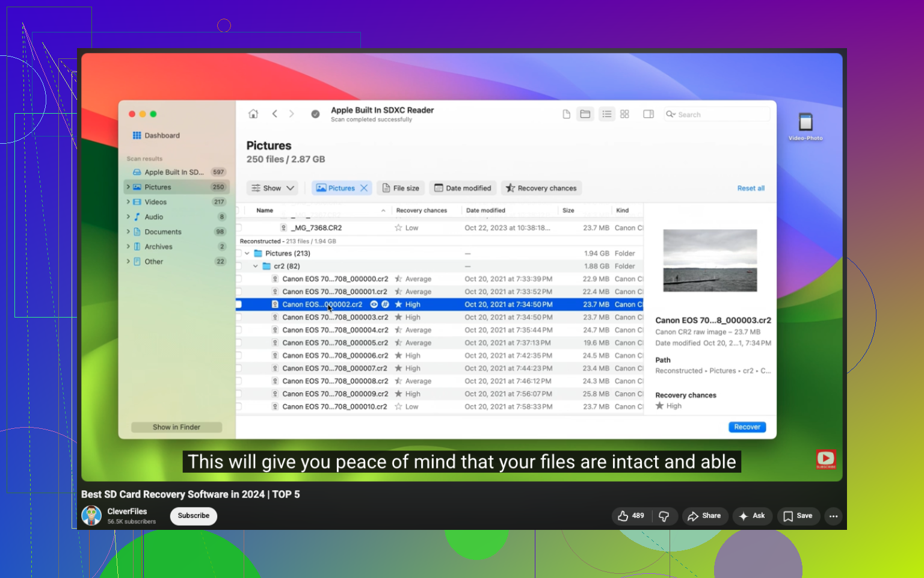Viewport: 924px width, 578px height.
Task: Select the list view icon
Action: [x=607, y=114]
